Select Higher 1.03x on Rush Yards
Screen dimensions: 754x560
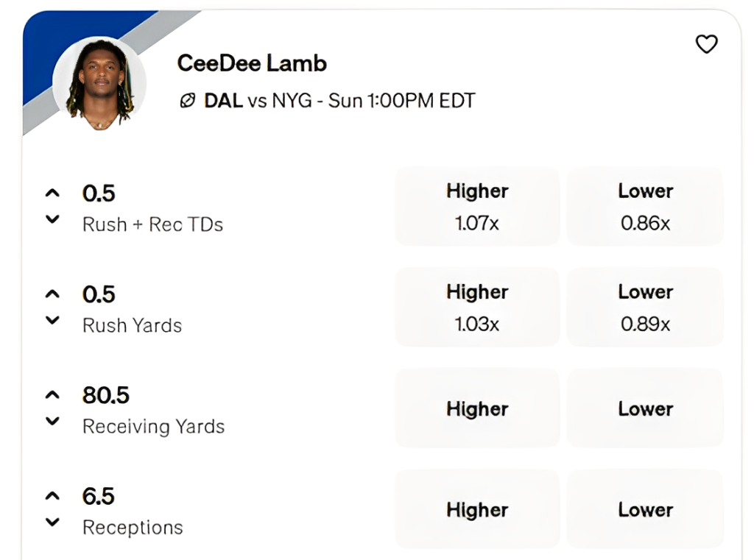point(477,307)
